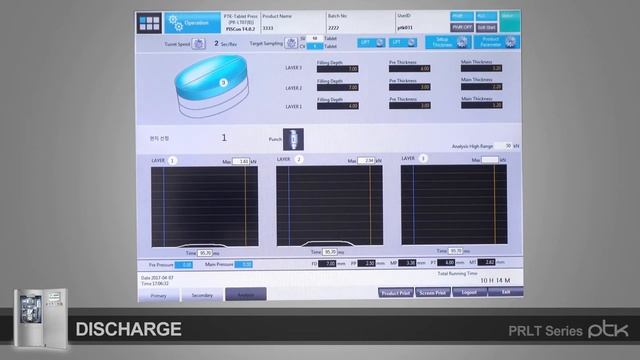Click the FD value in mm

tap(327, 264)
